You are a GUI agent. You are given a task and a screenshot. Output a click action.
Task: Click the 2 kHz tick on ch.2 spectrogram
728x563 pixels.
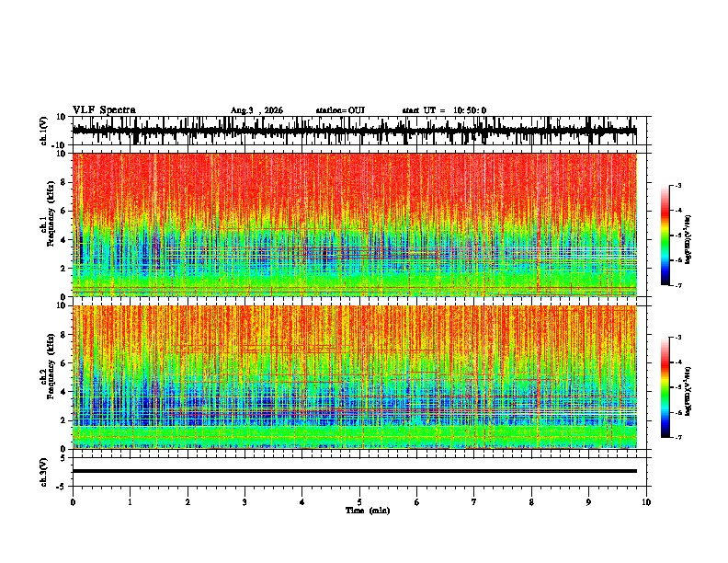tap(63, 420)
